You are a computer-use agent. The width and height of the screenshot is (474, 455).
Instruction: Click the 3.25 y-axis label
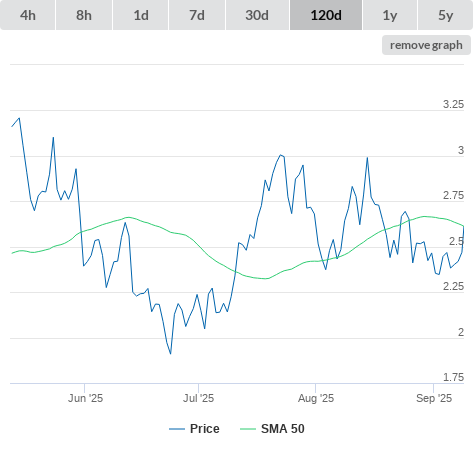coord(453,104)
